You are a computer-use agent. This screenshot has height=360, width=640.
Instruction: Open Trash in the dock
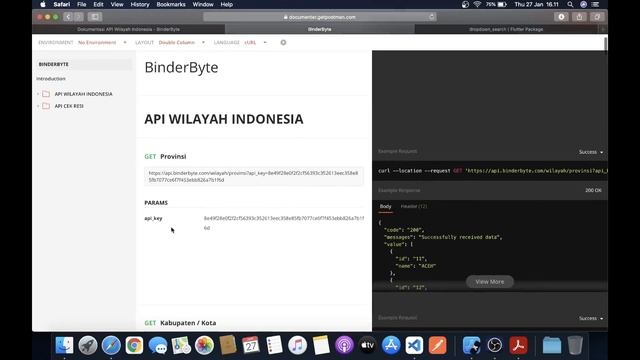pyautogui.click(x=575, y=345)
